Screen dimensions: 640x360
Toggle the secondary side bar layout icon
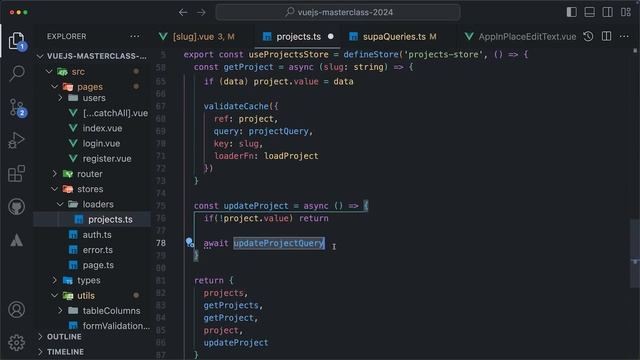click(x=607, y=12)
